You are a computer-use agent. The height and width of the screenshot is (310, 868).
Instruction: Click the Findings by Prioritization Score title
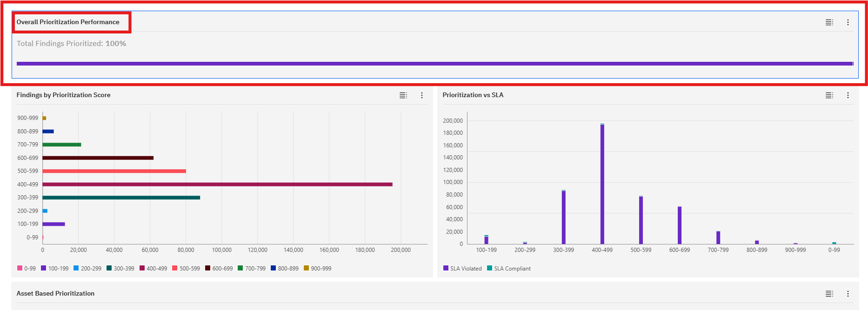coord(64,95)
